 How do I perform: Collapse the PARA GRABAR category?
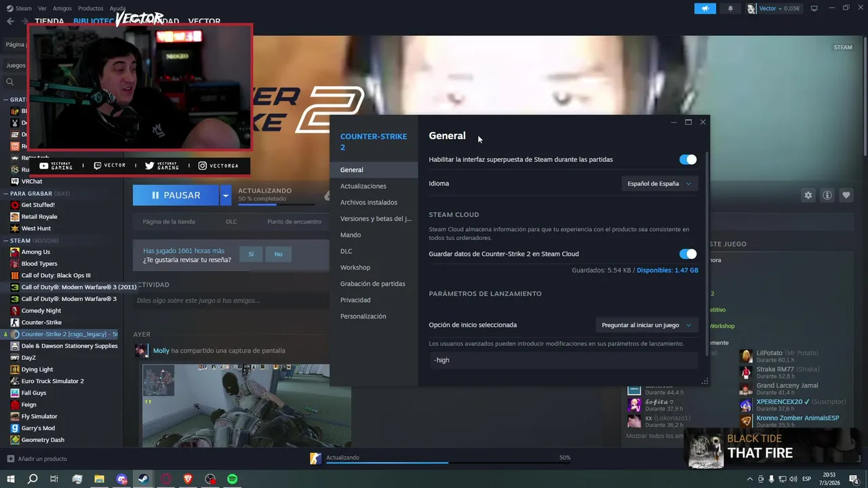coord(5,193)
